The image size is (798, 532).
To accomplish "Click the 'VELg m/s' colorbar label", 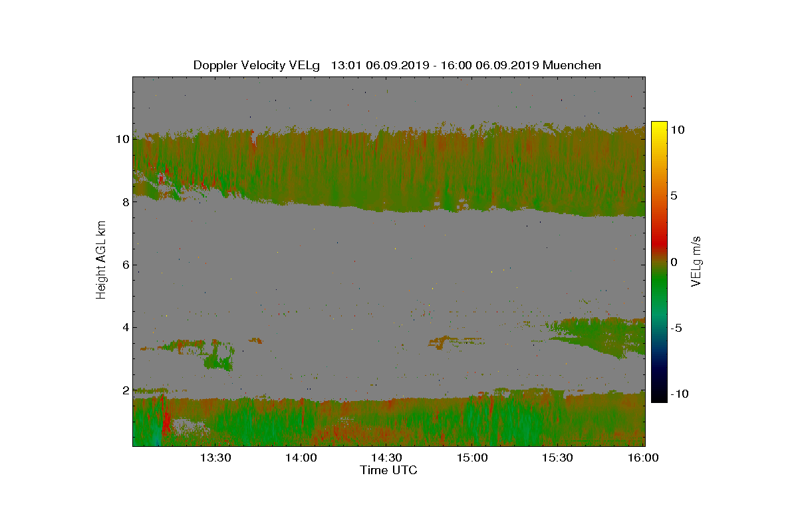I will pyautogui.click(x=696, y=261).
